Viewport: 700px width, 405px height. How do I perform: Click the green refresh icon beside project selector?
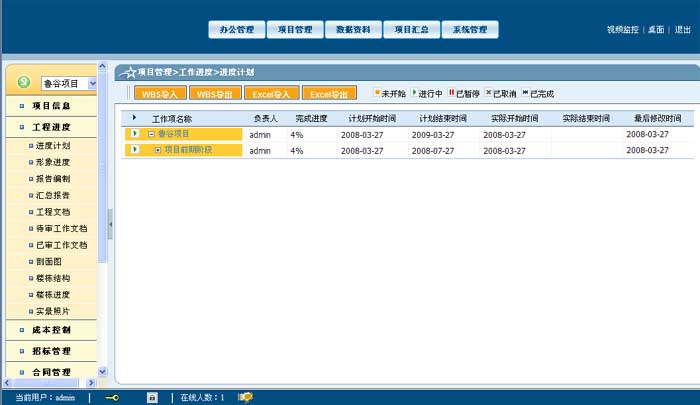[x=24, y=83]
